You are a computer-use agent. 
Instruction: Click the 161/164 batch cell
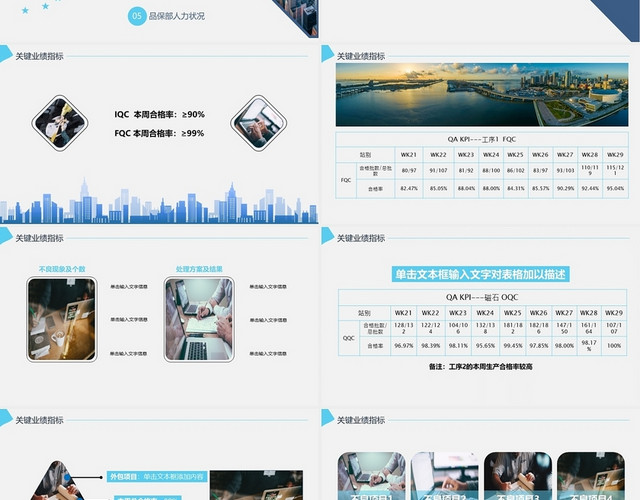click(589, 328)
